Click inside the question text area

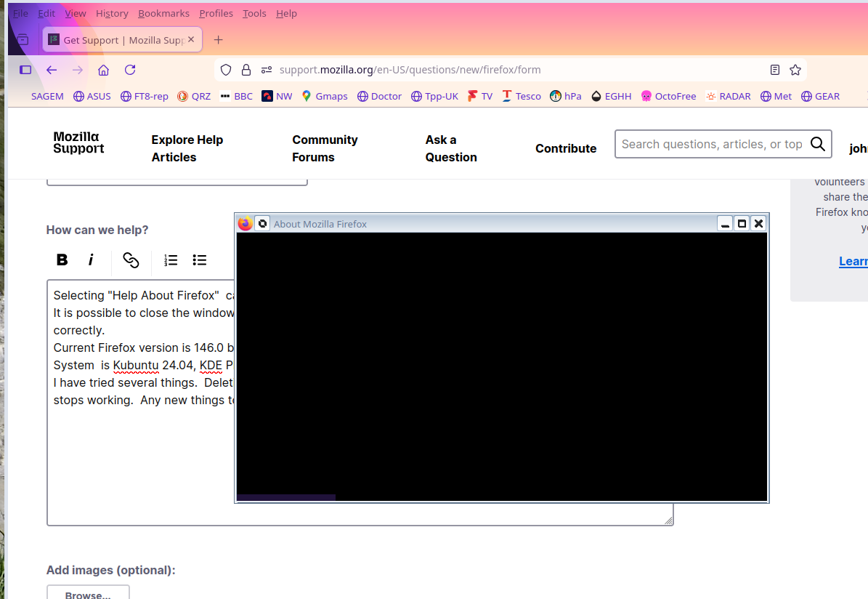tap(360, 403)
